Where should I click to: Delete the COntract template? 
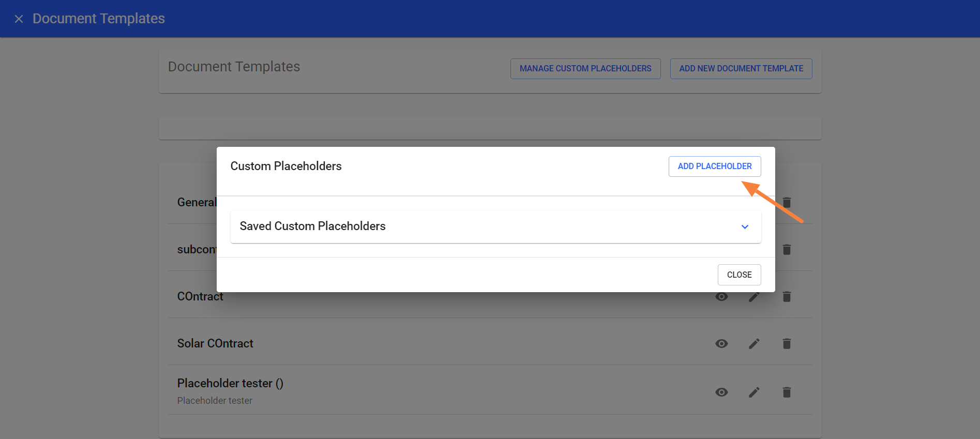787,296
